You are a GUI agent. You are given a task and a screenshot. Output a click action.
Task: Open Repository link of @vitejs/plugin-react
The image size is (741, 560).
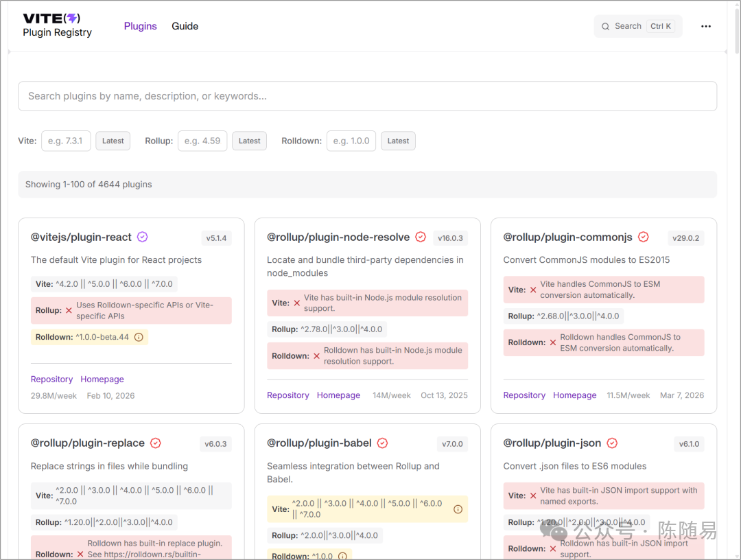tap(52, 379)
